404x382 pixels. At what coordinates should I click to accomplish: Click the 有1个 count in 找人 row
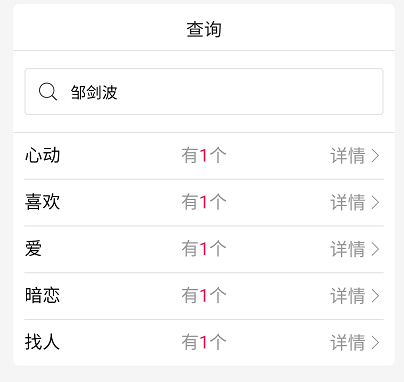(204, 342)
